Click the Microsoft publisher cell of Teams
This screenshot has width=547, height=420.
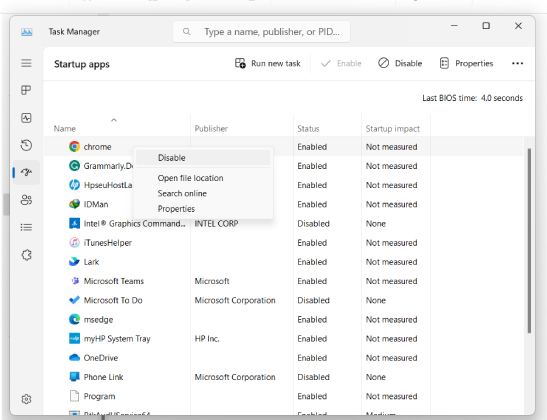212,281
